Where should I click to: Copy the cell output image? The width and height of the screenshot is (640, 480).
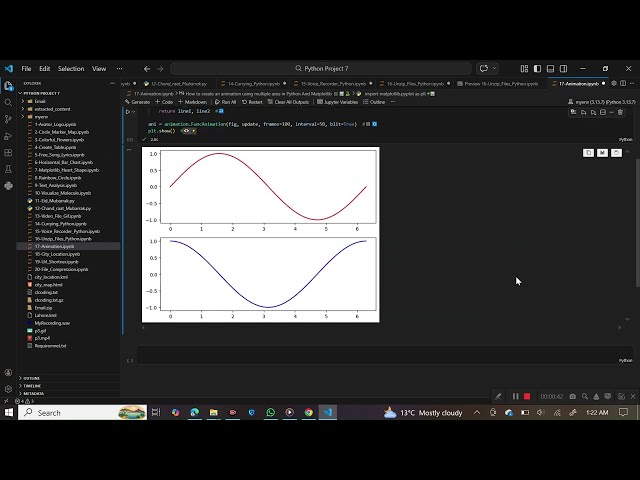point(588,153)
